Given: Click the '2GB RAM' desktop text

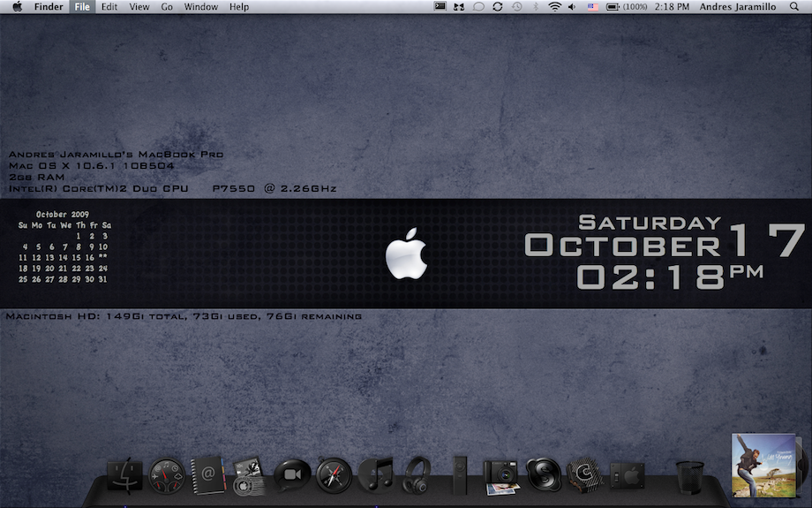Looking at the screenshot, I should 37,178.
